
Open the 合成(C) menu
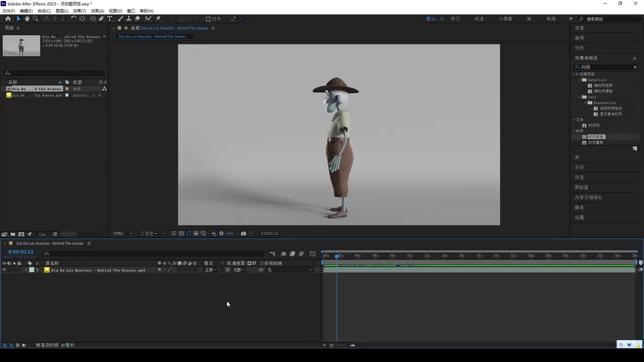coord(44,11)
